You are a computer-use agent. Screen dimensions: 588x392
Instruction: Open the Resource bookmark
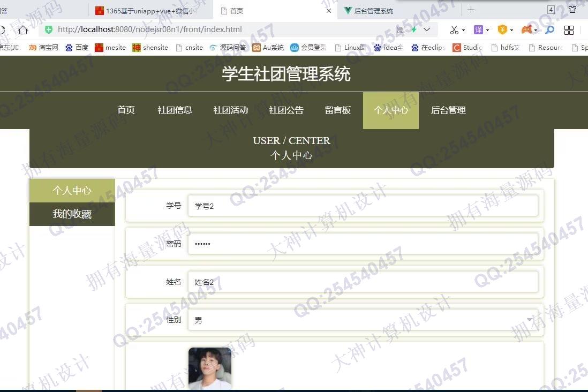(x=546, y=48)
